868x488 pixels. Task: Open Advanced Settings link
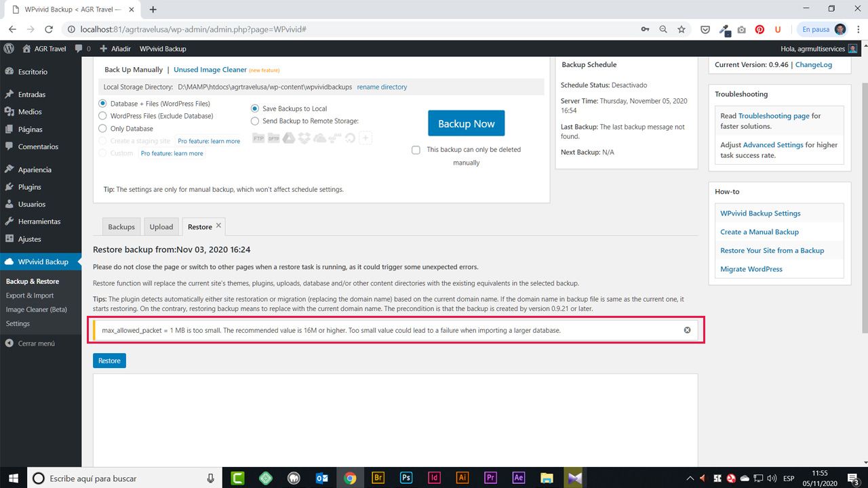coord(773,145)
